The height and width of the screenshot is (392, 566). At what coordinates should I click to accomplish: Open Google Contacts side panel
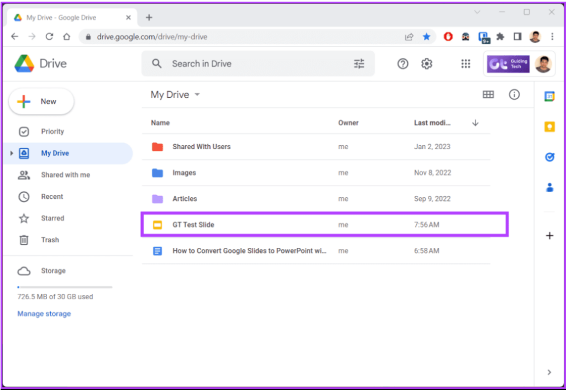point(549,187)
